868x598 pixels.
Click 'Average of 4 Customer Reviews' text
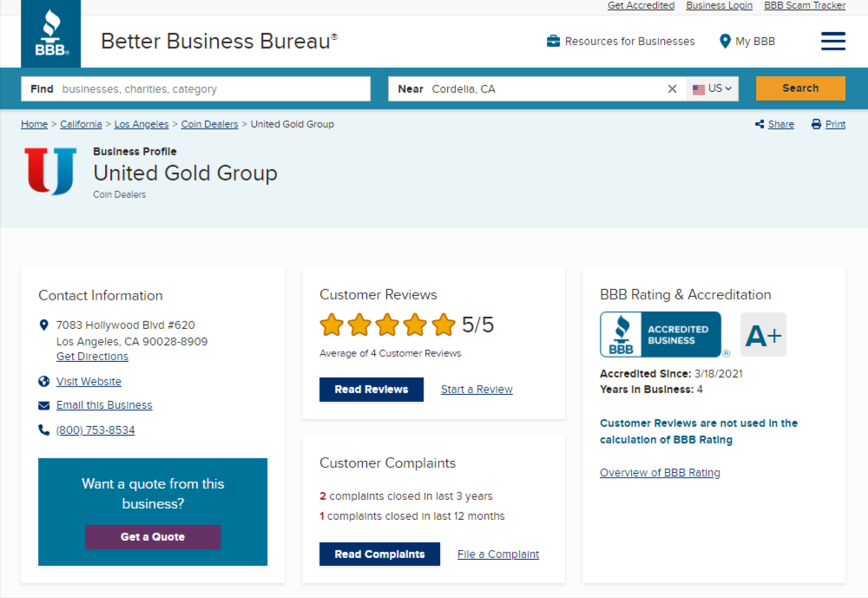391,353
